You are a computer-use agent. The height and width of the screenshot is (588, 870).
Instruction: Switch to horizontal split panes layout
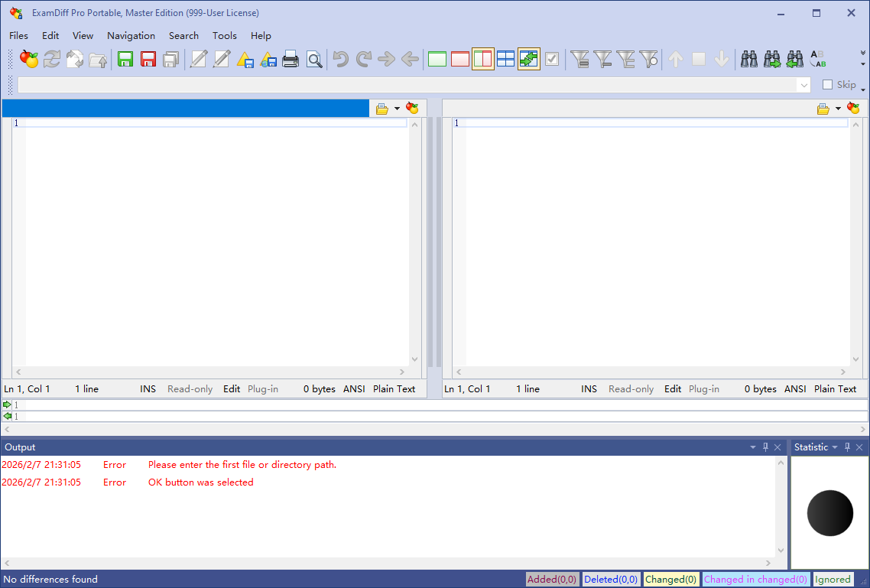(505, 59)
